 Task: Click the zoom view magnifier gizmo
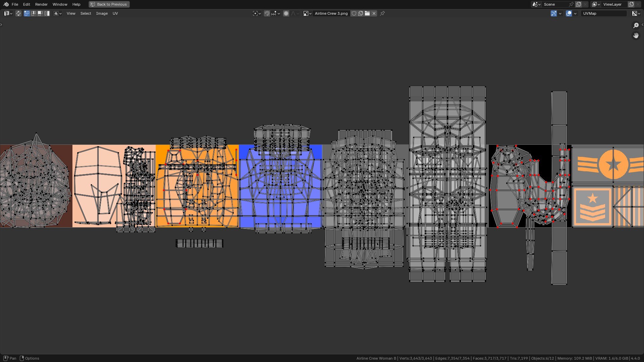pyautogui.click(x=636, y=25)
